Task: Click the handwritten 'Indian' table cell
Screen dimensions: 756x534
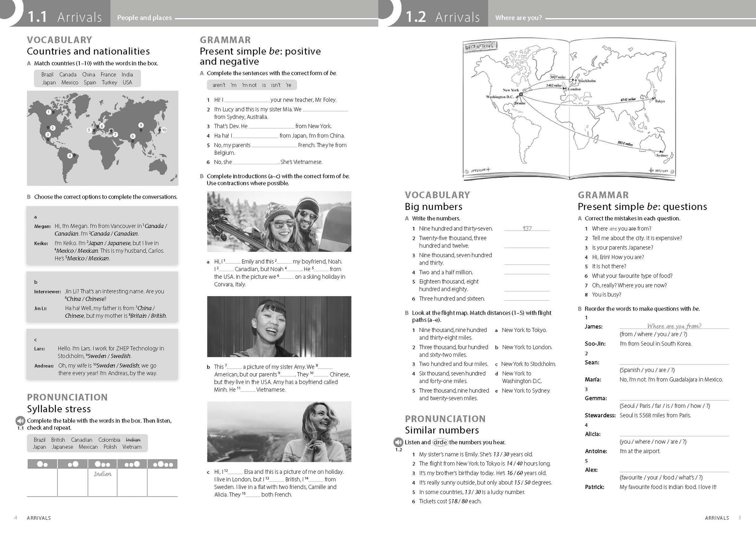Action: 102,474
